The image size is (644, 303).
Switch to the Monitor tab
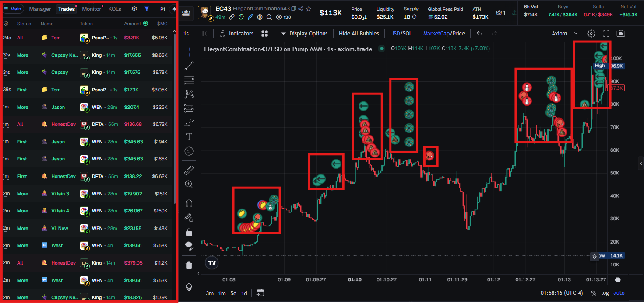pyautogui.click(x=91, y=9)
